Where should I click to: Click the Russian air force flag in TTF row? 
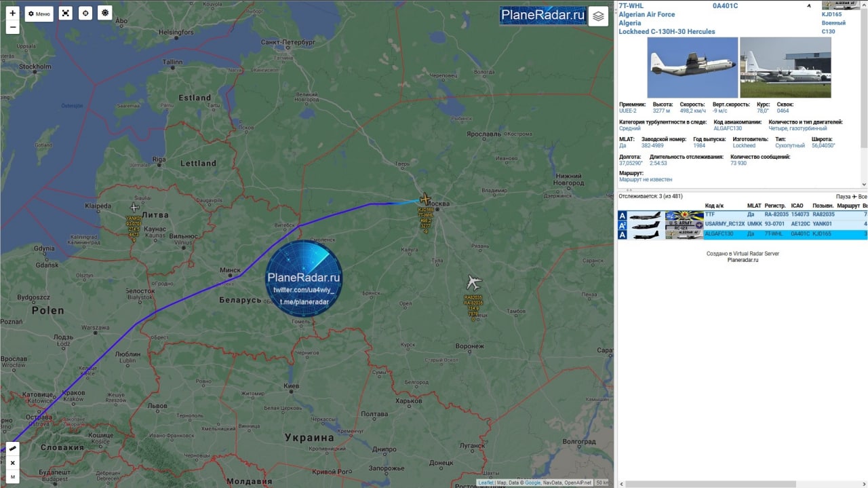click(684, 215)
